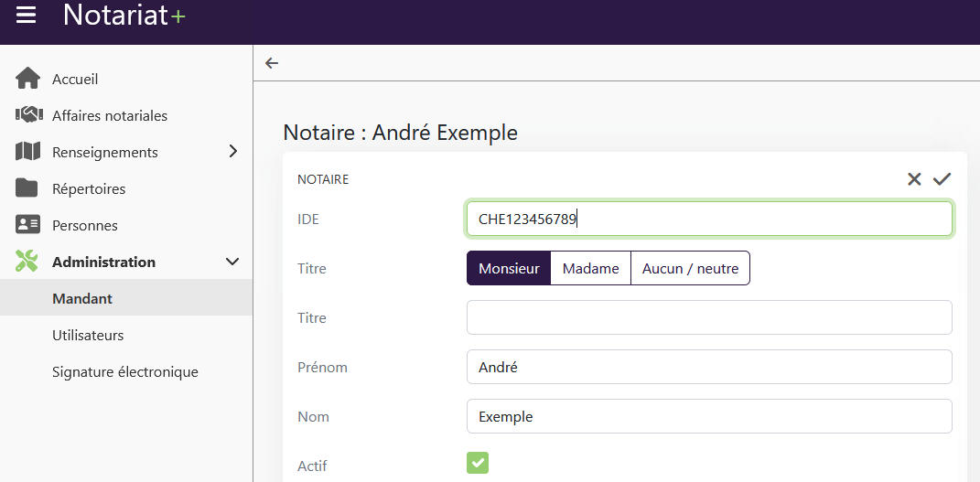The height and width of the screenshot is (482, 980).
Task: Click the Administration tools icon
Action: click(x=27, y=262)
